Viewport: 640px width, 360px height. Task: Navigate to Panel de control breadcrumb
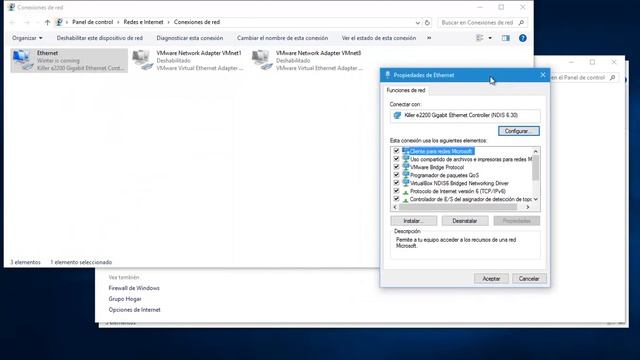click(x=93, y=22)
